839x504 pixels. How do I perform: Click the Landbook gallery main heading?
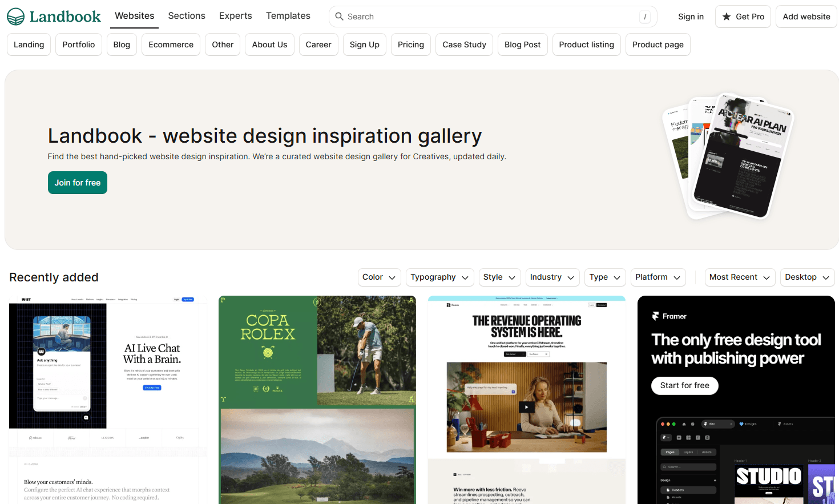(265, 136)
